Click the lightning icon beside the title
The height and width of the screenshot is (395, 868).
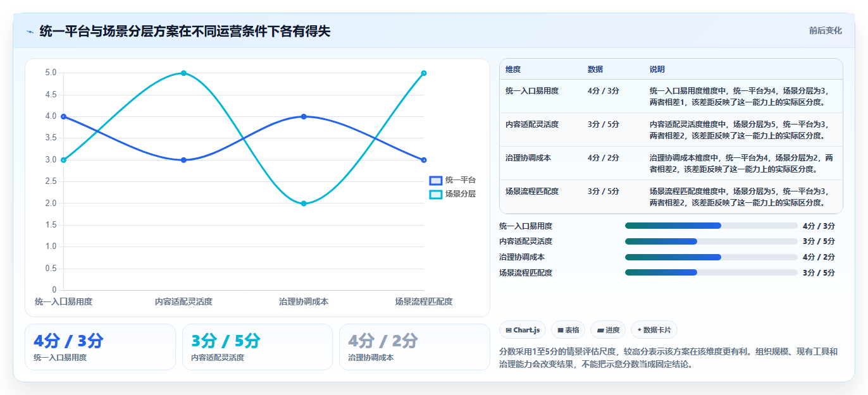[30, 32]
